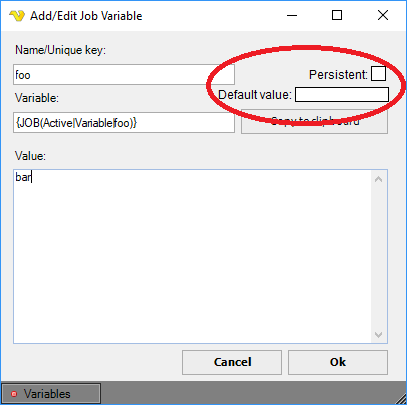Viewport: 407px width, 405px height.
Task: Maximize the Add/Edit Job Variable window
Action: pyautogui.click(x=337, y=15)
